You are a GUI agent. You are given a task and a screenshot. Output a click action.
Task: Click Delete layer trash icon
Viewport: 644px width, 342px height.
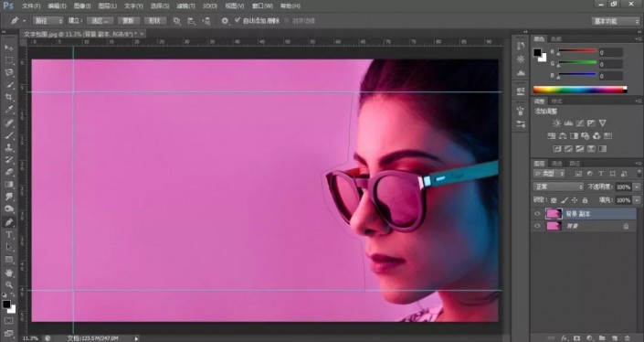pyautogui.click(x=627, y=338)
